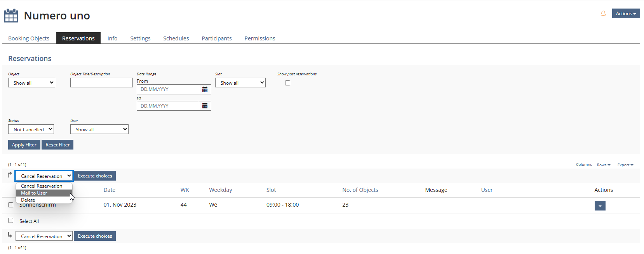Expand the User filter dropdown
The image size is (644, 254).
(99, 129)
